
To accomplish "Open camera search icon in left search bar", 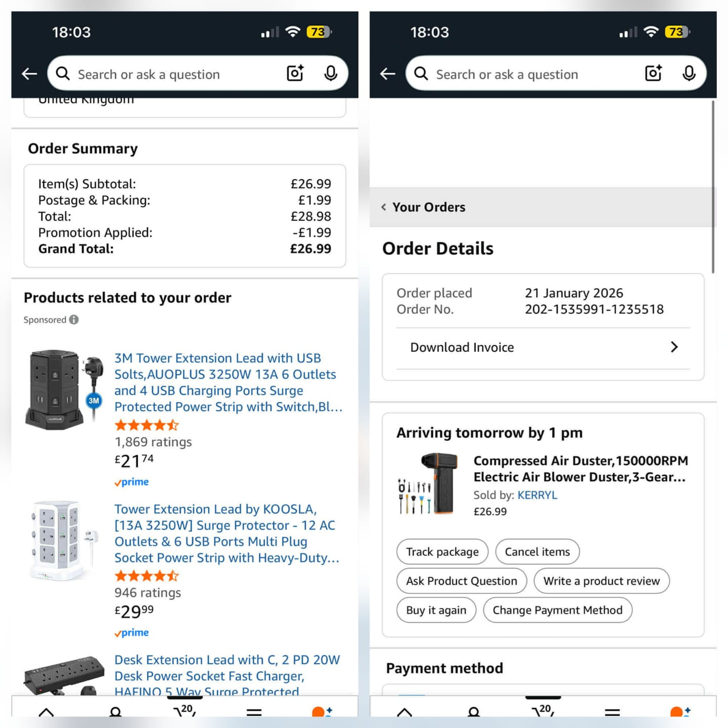I will point(295,73).
